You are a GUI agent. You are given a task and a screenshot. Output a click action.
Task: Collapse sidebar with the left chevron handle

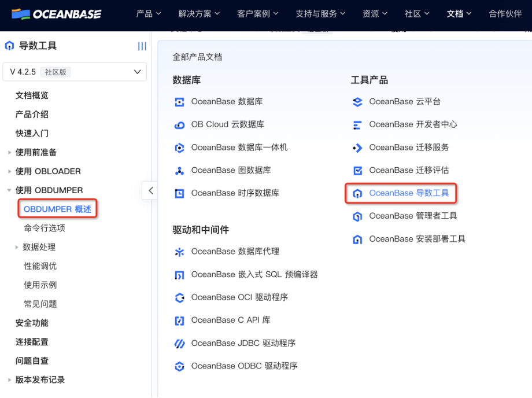point(150,191)
